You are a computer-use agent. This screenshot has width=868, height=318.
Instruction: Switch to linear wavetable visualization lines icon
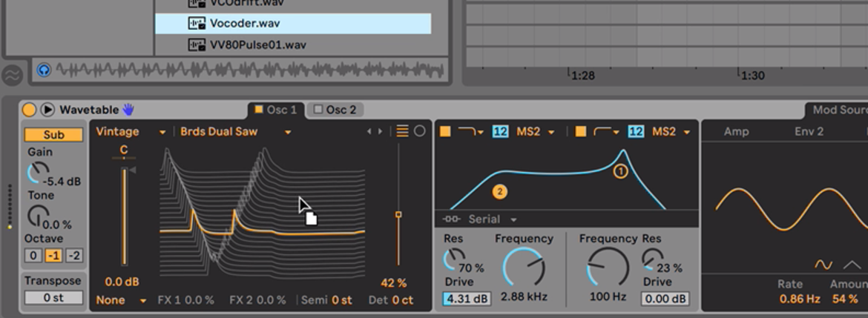pos(402,131)
